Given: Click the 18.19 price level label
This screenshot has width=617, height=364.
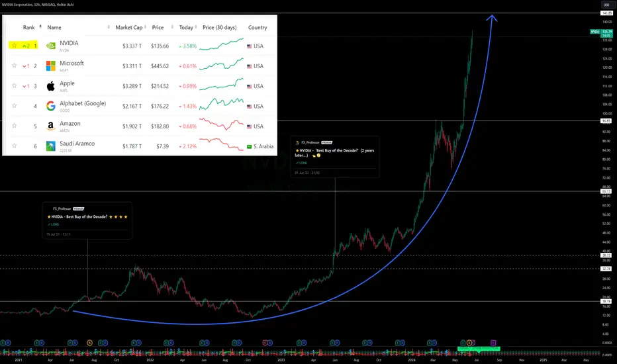Looking at the screenshot, I should (x=606, y=301).
